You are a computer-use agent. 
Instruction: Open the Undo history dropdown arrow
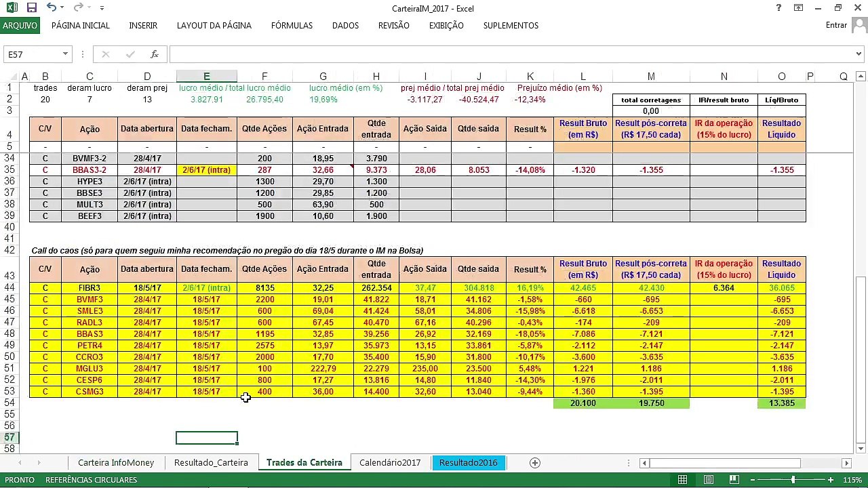tap(63, 8)
